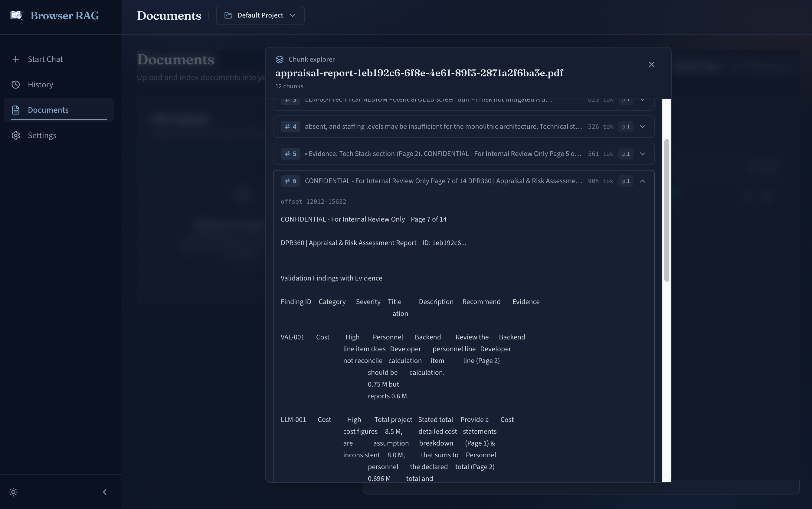Image resolution: width=812 pixels, height=509 pixels.
Task: Click the folder icon in project selector
Action: [x=228, y=15]
